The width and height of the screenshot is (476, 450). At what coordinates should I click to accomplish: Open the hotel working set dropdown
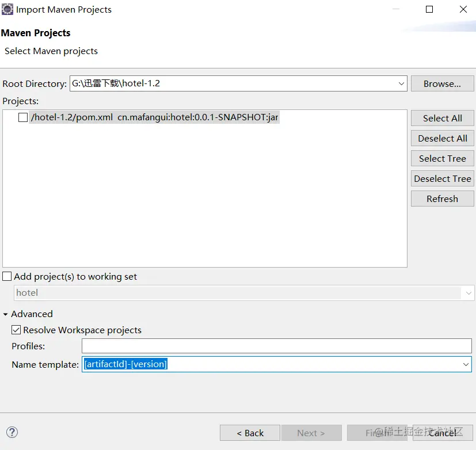pos(468,293)
